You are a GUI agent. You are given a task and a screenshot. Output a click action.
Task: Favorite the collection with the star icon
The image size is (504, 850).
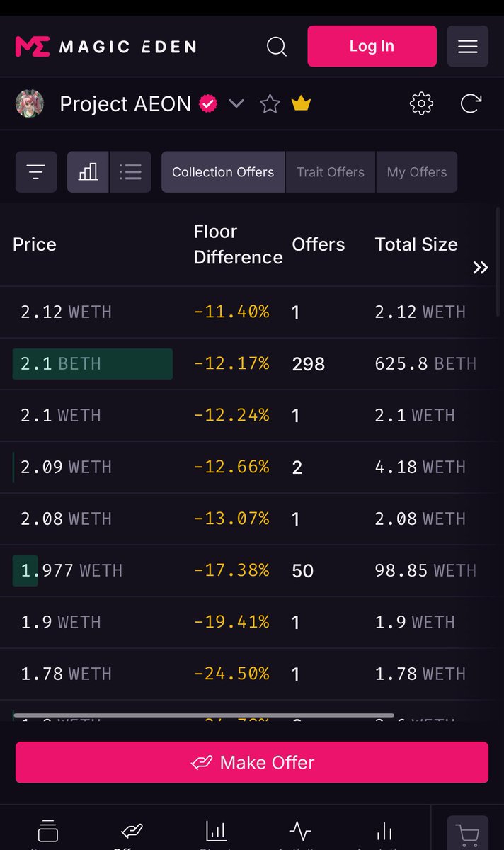click(x=270, y=104)
